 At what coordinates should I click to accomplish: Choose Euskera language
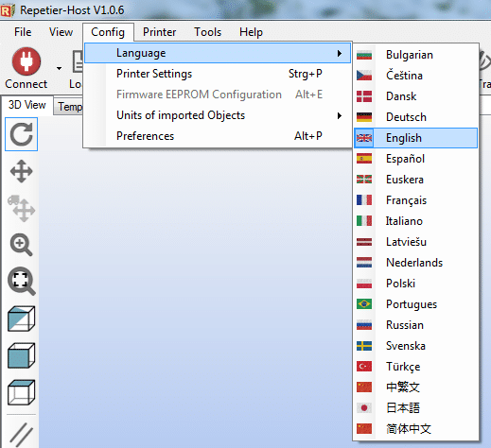415,180
